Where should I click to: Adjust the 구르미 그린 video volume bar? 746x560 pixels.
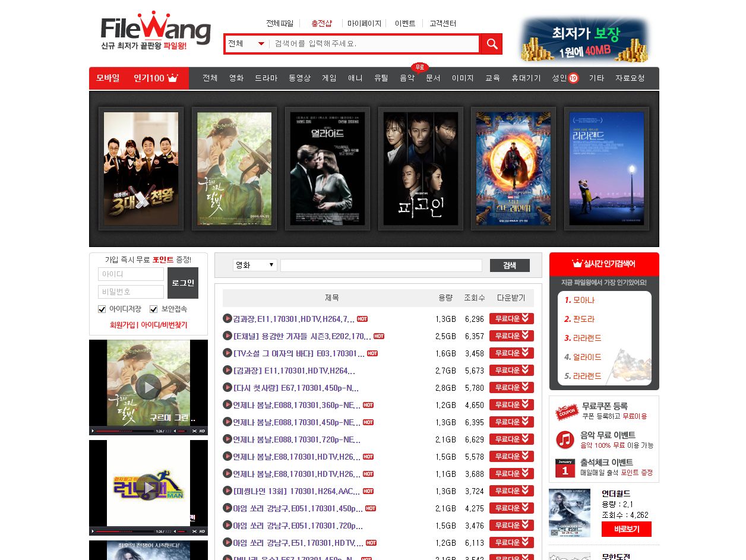(x=182, y=431)
